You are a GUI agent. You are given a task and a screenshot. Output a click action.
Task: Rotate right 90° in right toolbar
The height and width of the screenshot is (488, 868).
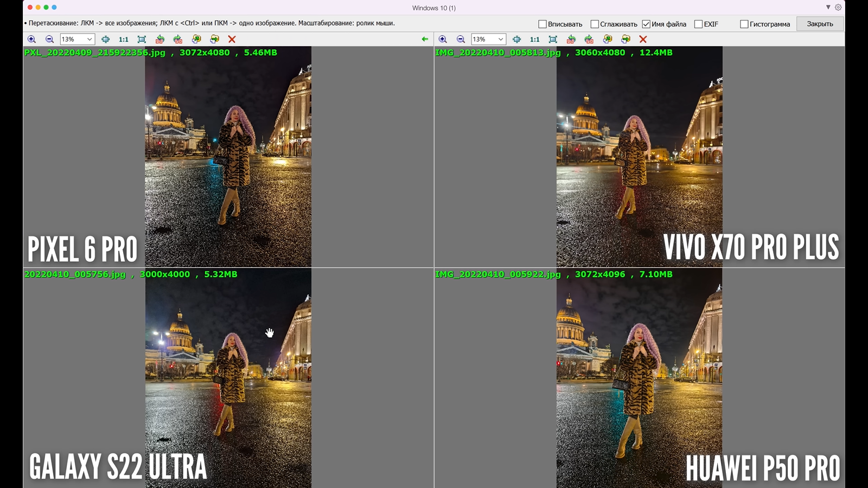click(x=589, y=39)
